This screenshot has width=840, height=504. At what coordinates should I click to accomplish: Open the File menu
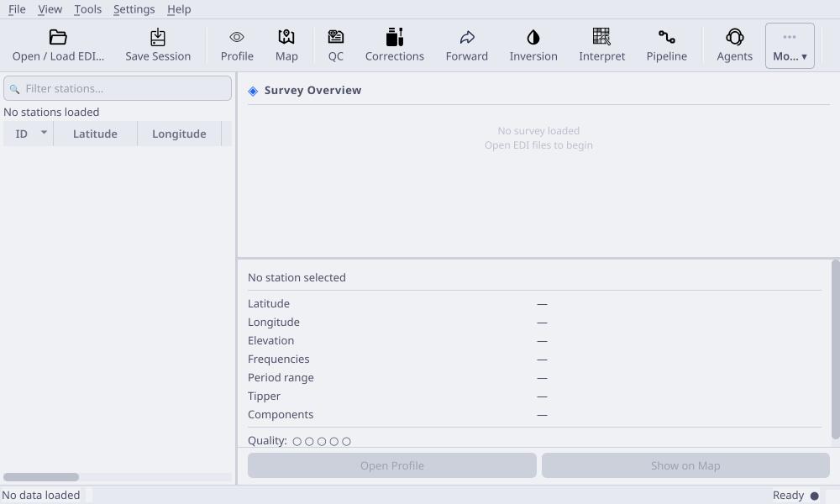pyautogui.click(x=17, y=9)
